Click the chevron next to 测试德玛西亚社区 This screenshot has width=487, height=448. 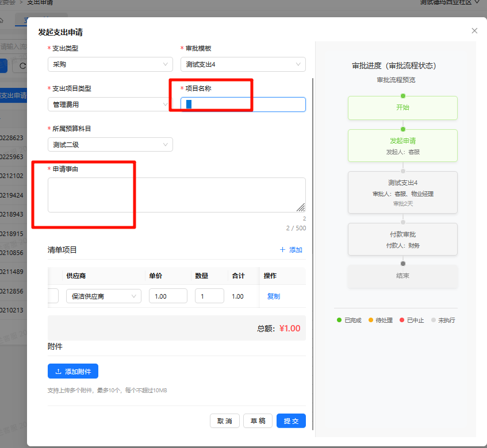tap(477, 2)
